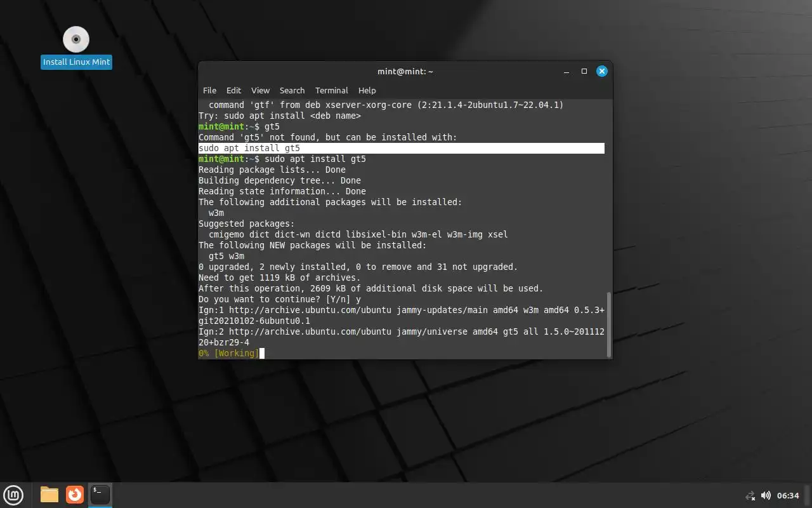Click the 'mint@mint: ~' window title

405,72
